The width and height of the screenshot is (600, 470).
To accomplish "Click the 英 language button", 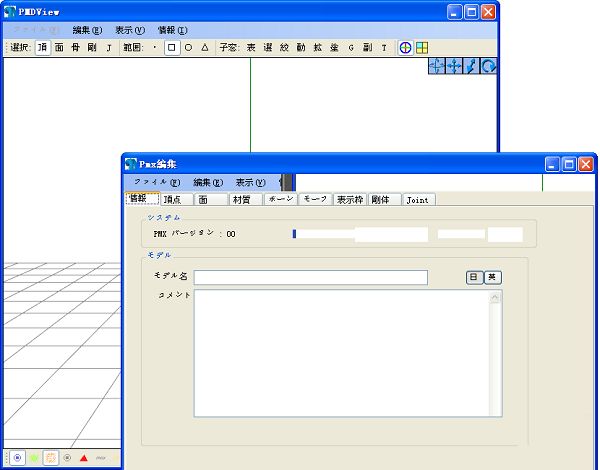I will (x=493, y=277).
